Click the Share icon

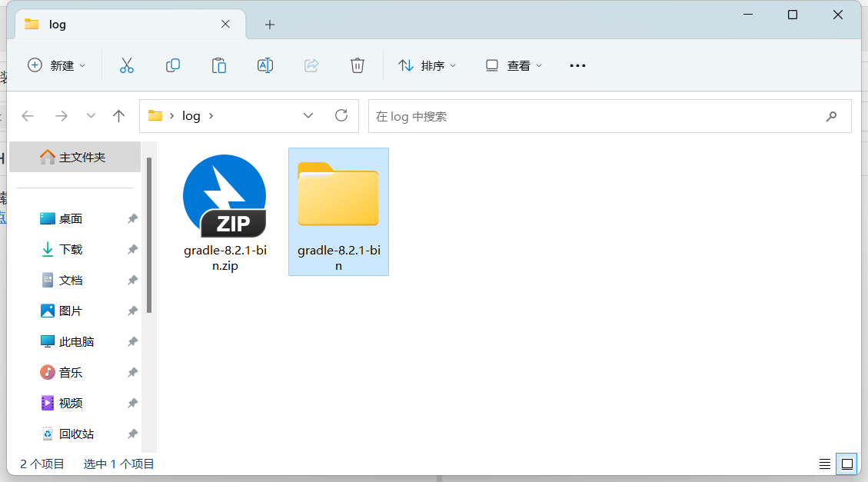[x=311, y=65]
